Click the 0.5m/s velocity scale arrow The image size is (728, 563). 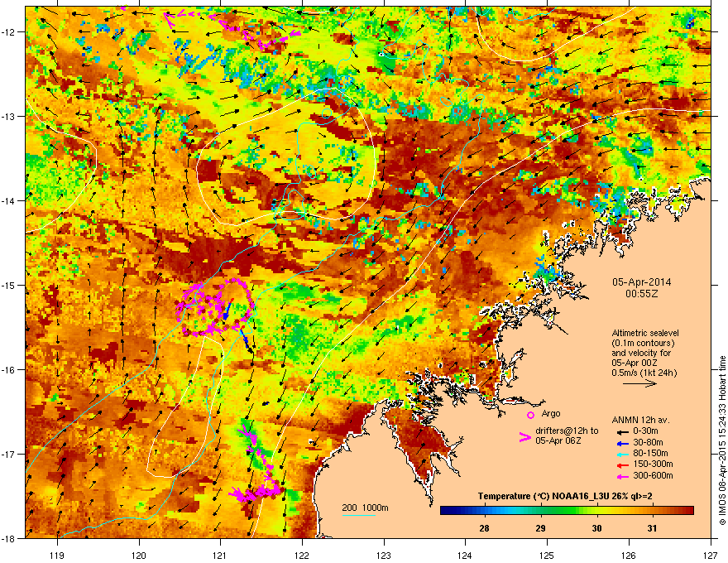(x=639, y=383)
